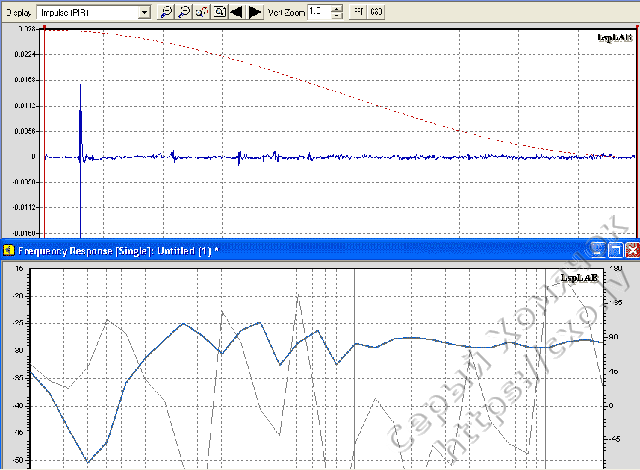Decrease Vert Zoom with the down spinner

point(335,16)
